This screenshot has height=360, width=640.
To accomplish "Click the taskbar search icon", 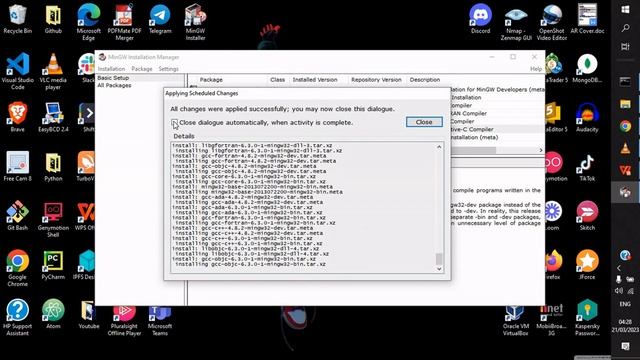I will point(625,28).
